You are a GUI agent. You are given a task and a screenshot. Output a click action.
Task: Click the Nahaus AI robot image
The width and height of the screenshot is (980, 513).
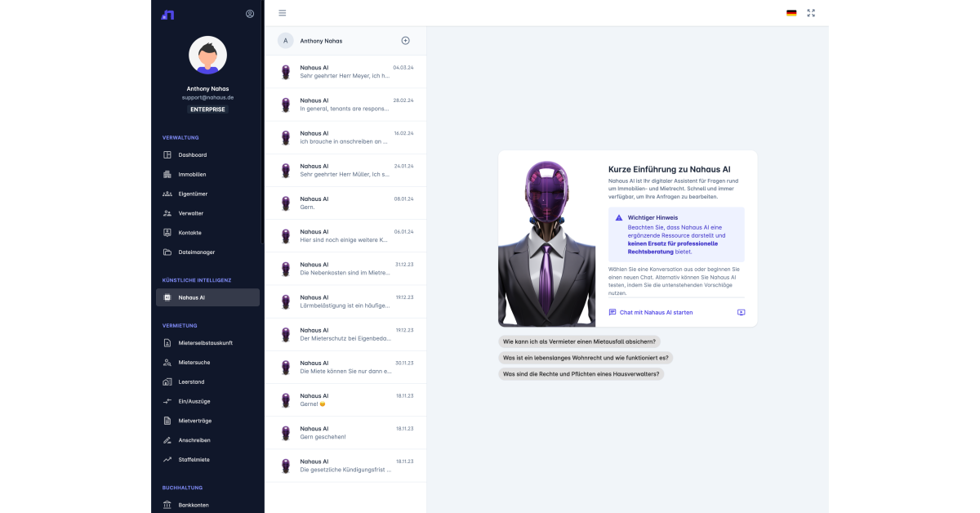(548, 239)
